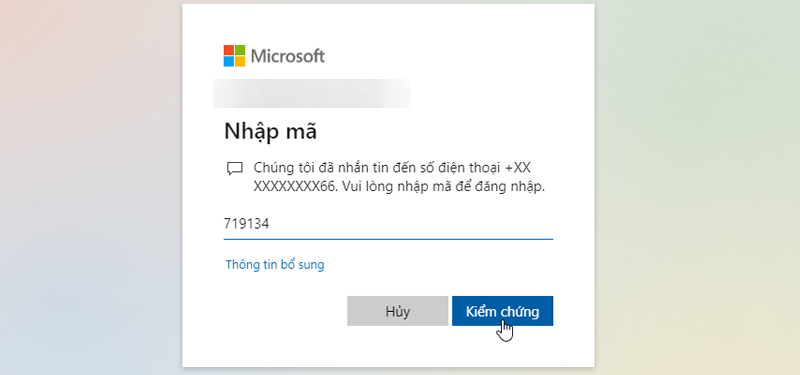Click the masked phone number XXXXXXXX66 text
This screenshot has height=375, width=800.
[x=294, y=187]
